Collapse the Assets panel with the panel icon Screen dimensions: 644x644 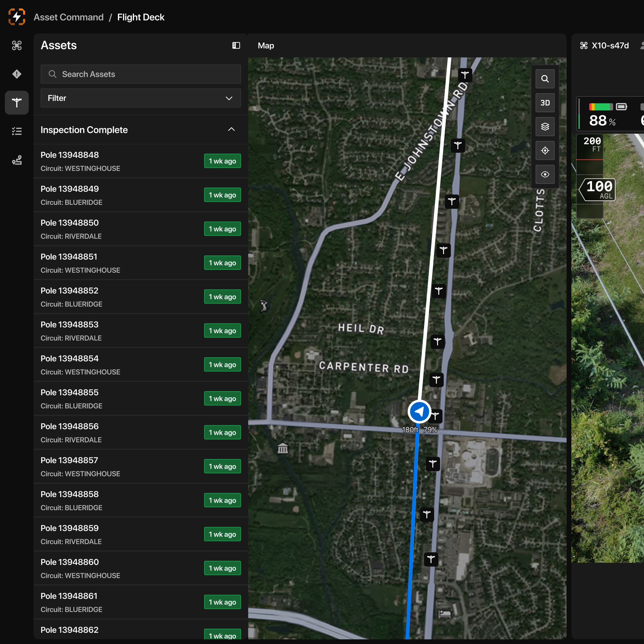(x=236, y=45)
